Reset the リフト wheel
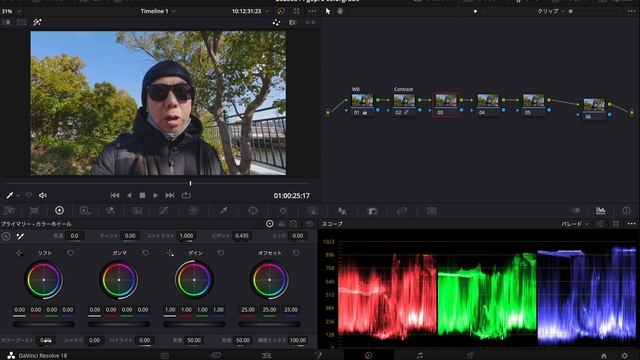The width and height of the screenshot is (640, 360). (x=70, y=253)
